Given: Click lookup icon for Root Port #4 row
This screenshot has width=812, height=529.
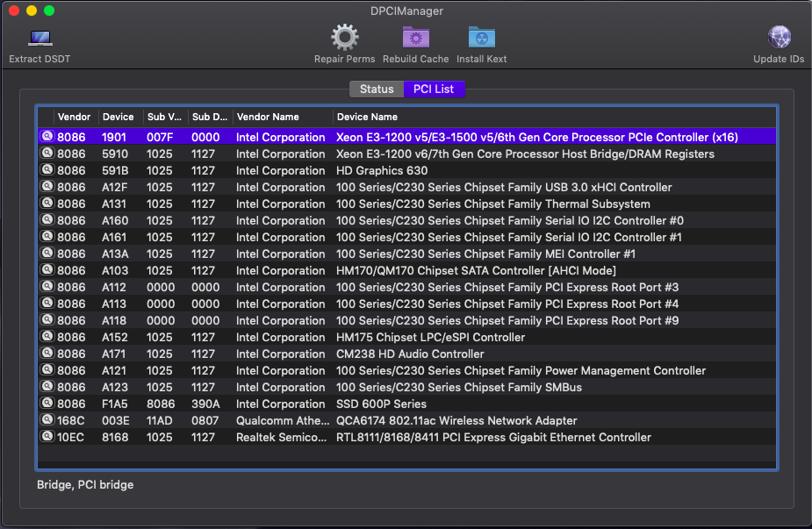Looking at the screenshot, I should click(x=47, y=303).
